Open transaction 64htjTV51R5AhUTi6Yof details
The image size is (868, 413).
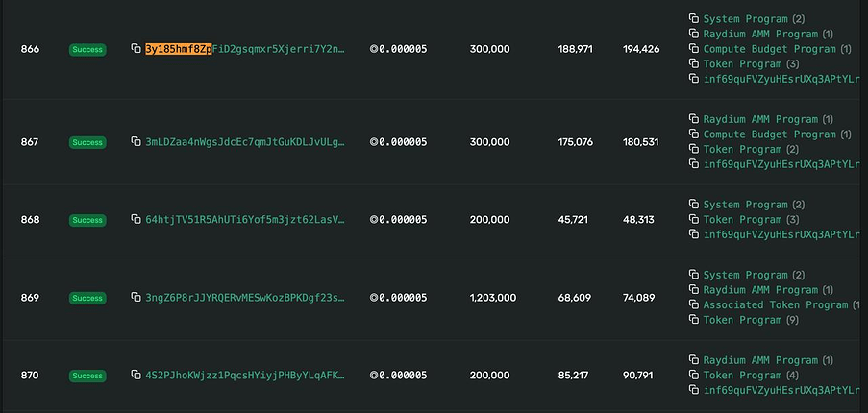(245, 220)
